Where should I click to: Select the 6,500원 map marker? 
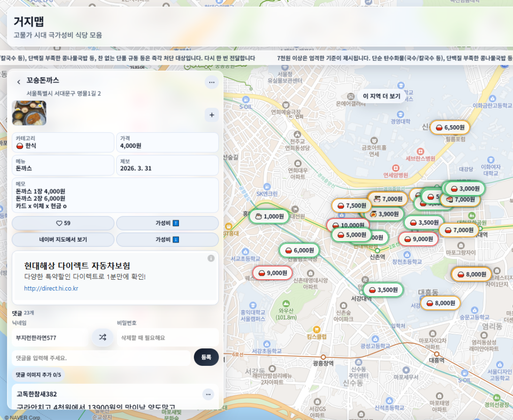450,127
